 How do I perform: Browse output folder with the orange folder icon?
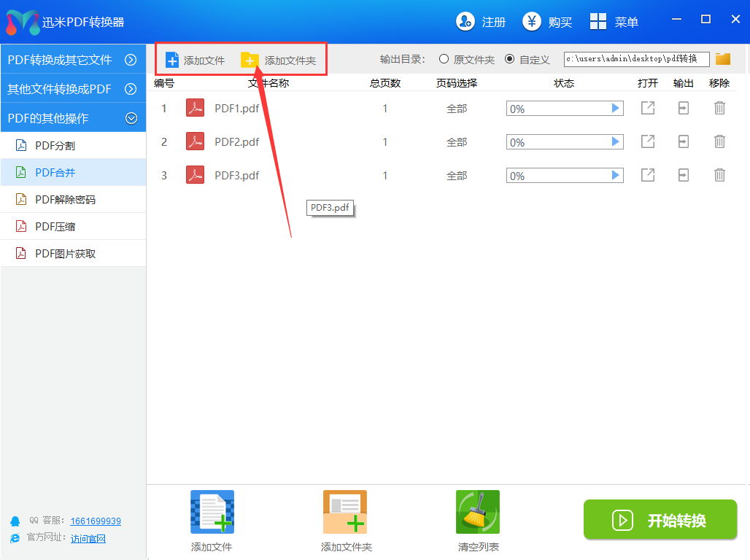723,59
